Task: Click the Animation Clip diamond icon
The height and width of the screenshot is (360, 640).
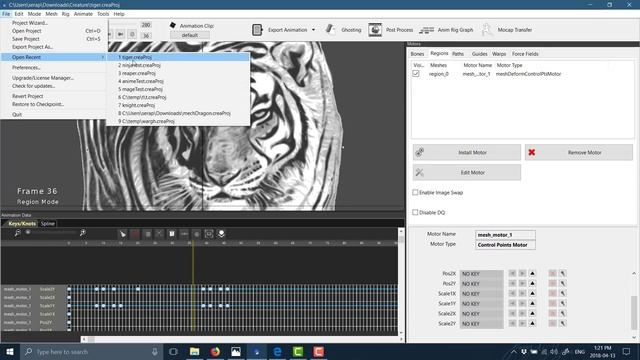Action: (173, 25)
